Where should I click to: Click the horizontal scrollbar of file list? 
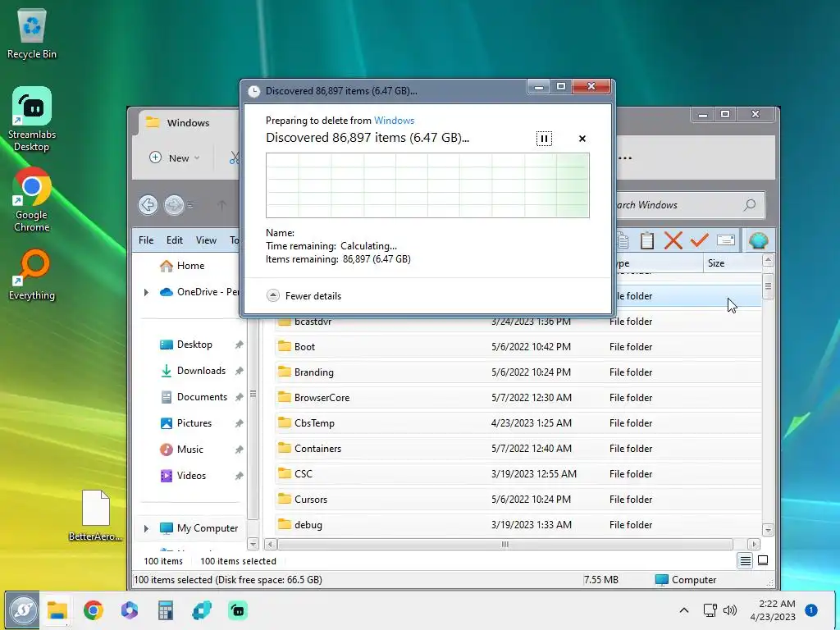coord(504,545)
